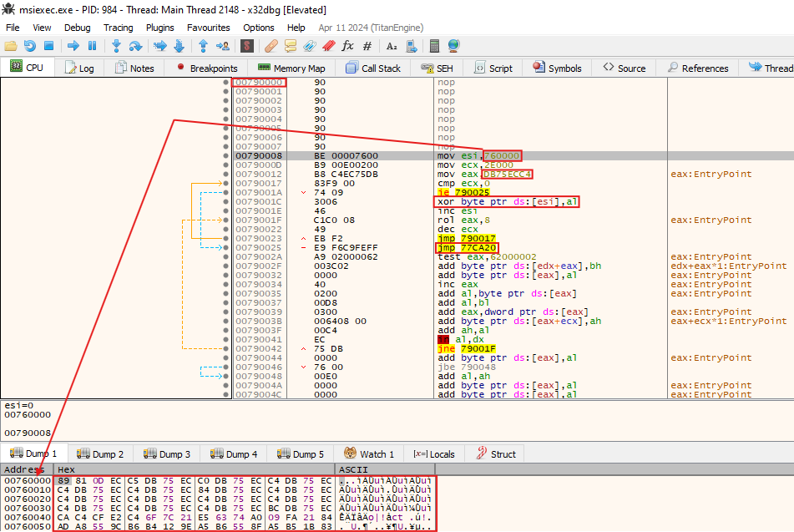The width and height of the screenshot is (794, 532).
Task: Open the View menu
Action: 42,28
